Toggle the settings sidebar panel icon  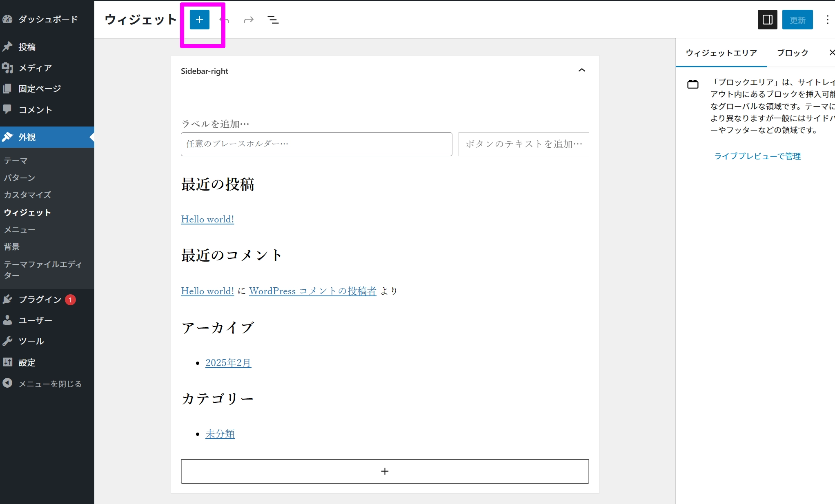767,20
